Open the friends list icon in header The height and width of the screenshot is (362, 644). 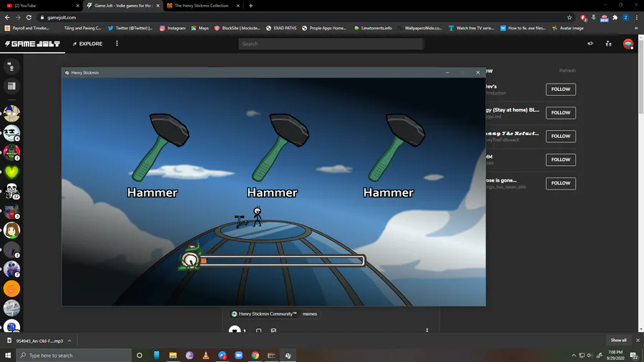pos(609,44)
